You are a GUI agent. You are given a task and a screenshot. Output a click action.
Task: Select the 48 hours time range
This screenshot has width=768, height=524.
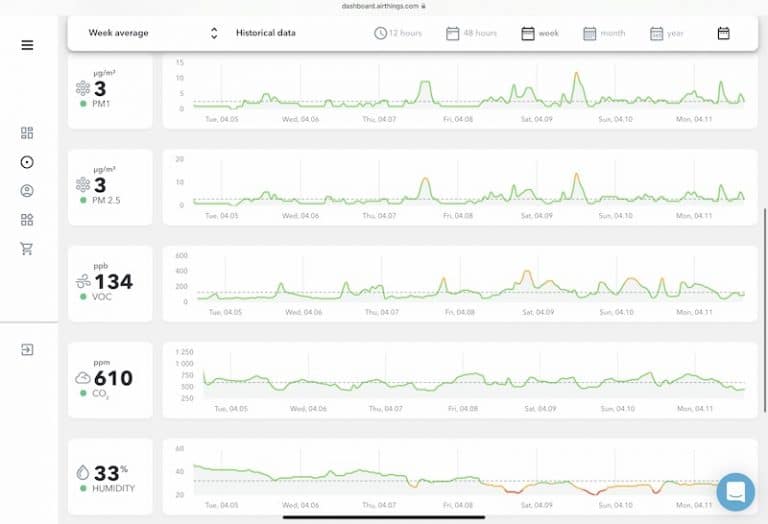click(x=471, y=33)
